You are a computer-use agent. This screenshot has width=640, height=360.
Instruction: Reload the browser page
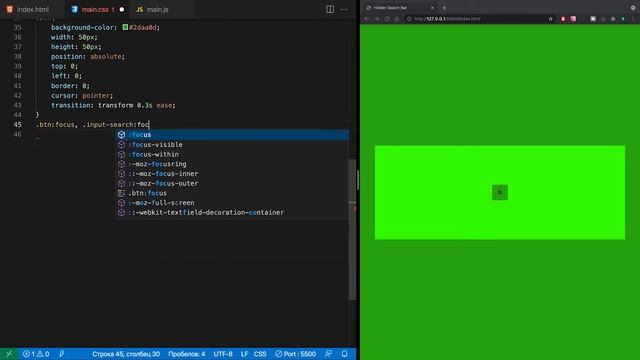click(x=387, y=19)
